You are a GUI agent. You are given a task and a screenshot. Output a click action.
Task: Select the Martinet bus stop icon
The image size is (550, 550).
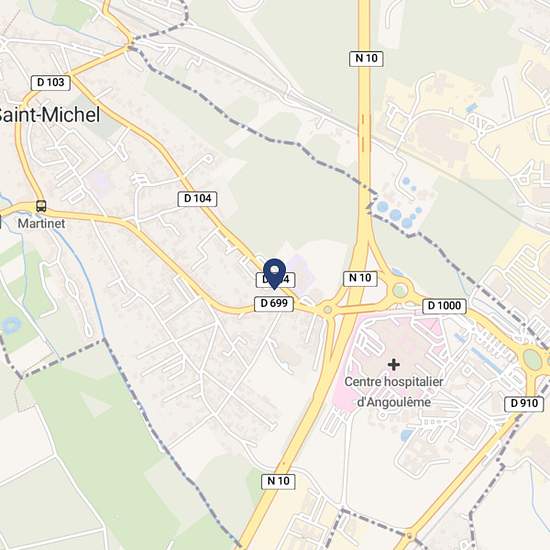41,206
